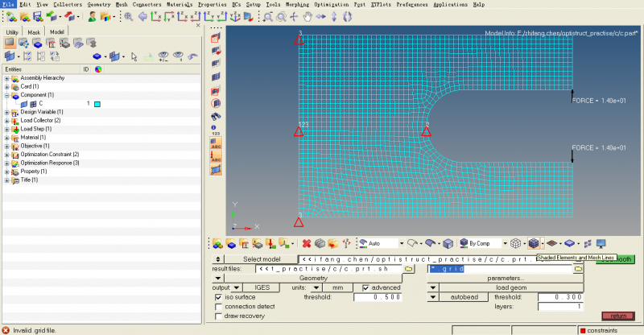The height and width of the screenshot is (335, 644).
Task: Click the return button
Action: (617, 316)
